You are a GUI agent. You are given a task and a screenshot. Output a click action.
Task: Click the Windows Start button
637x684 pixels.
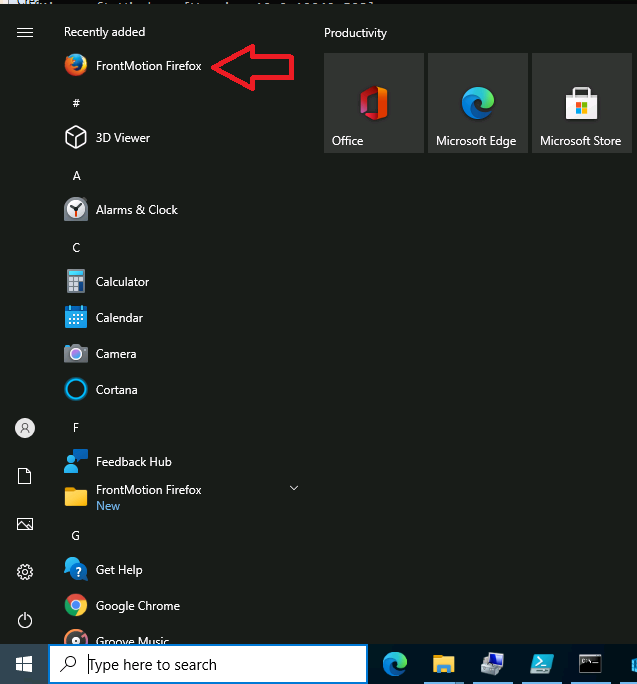(x=24, y=664)
